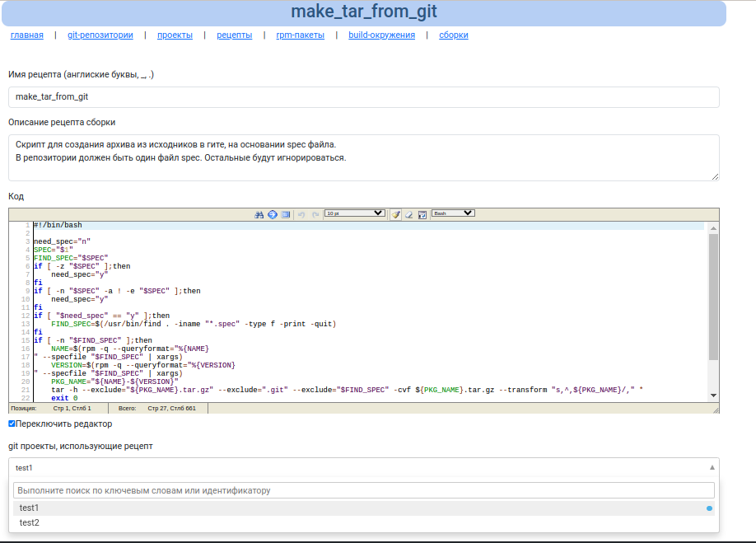Toggle word wrap in the editor toolbar
The image size is (756, 543).
coord(422,214)
